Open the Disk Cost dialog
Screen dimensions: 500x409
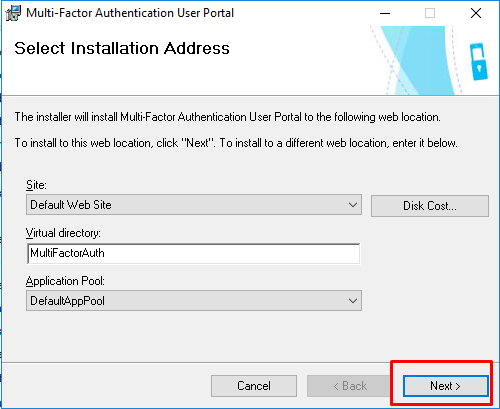point(430,206)
